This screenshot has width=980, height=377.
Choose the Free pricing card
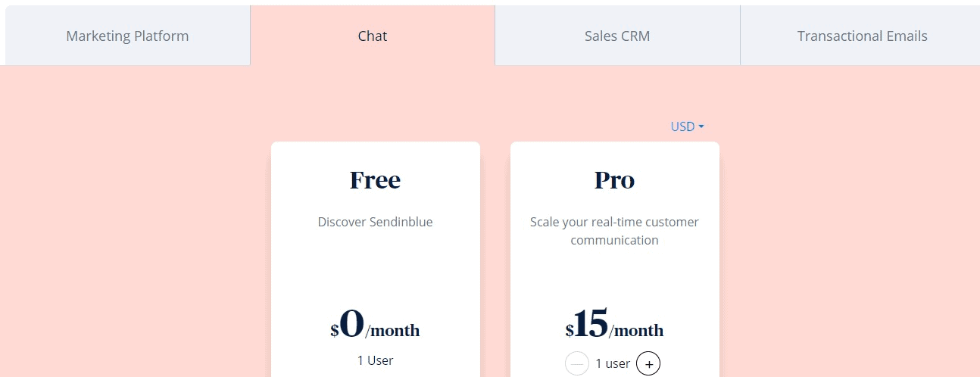(376, 259)
